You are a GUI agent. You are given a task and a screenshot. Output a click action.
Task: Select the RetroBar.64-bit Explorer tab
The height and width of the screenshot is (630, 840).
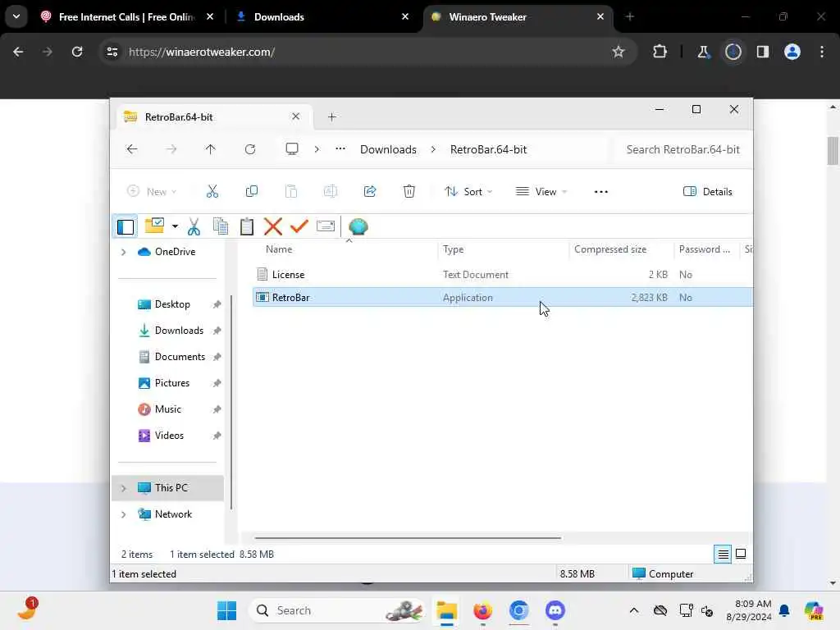pos(213,116)
